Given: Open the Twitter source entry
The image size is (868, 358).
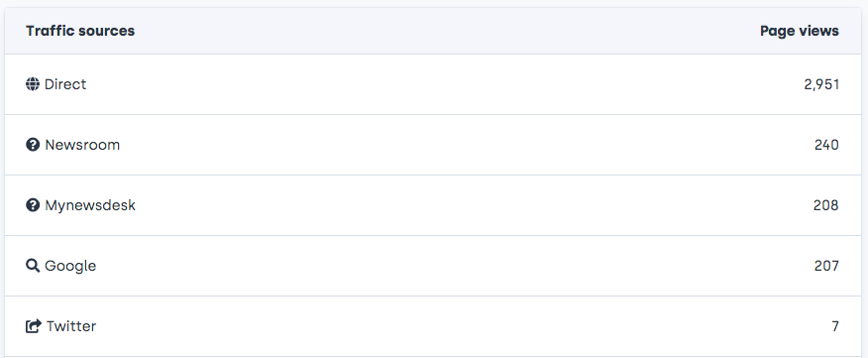Looking at the screenshot, I should 71,326.
